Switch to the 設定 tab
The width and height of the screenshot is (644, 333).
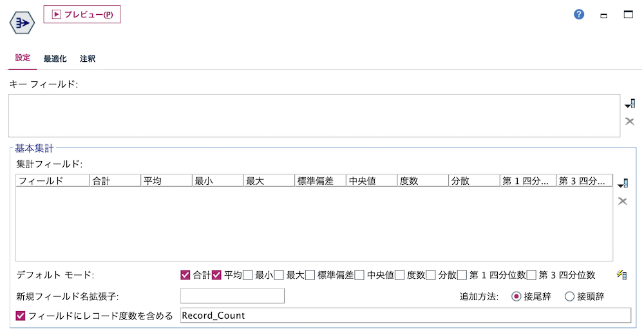[23, 58]
